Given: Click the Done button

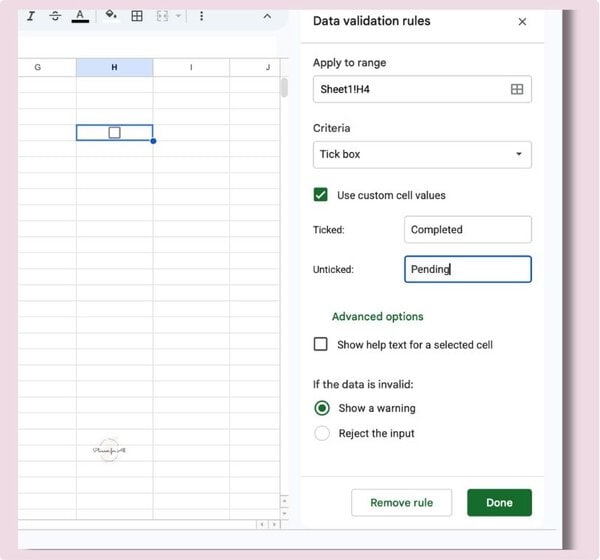Looking at the screenshot, I should pos(499,503).
